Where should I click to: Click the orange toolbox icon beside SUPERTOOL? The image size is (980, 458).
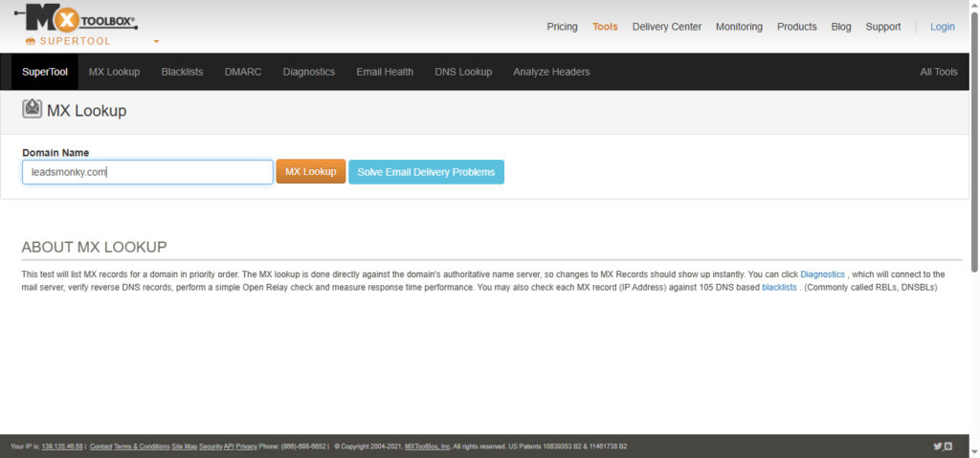pyautogui.click(x=30, y=41)
